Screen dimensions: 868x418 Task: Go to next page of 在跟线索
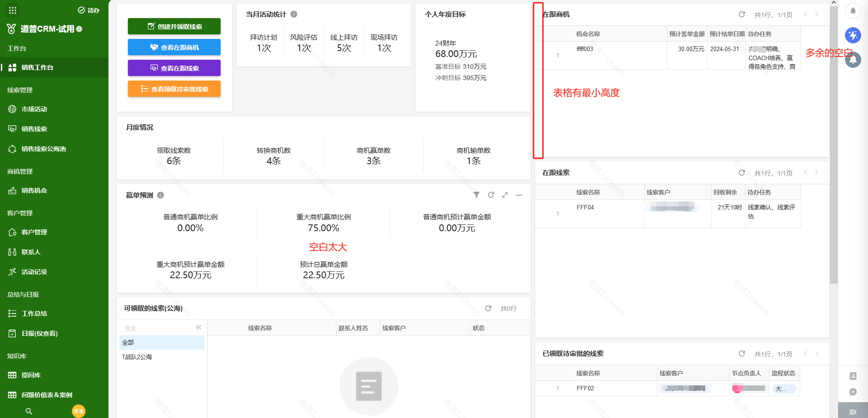[816, 173]
